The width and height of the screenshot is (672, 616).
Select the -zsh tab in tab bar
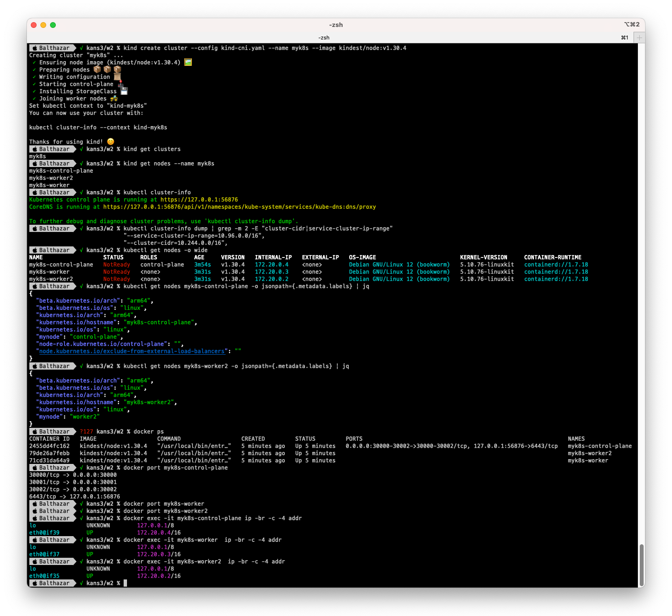click(324, 38)
